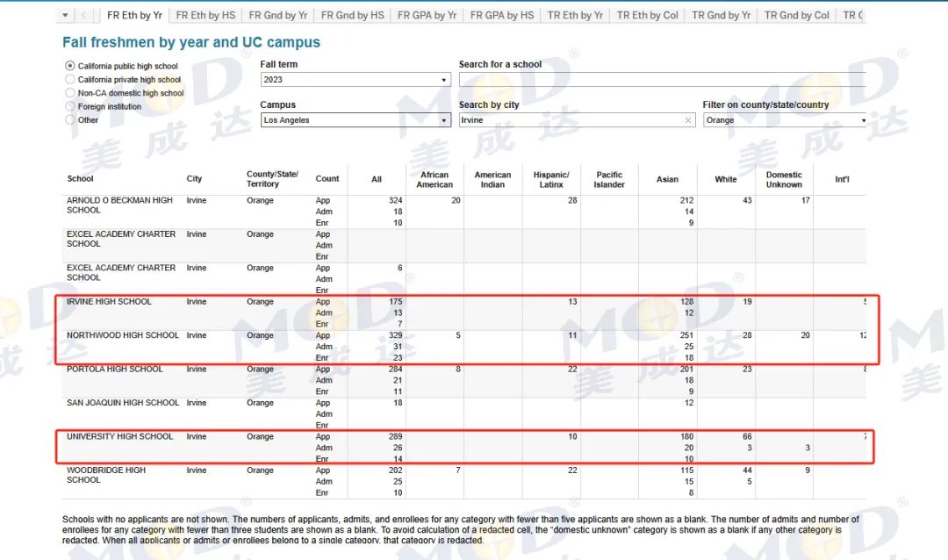Image resolution: width=948 pixels, height=560 pixels.
Task: Switch to FR Eth by HS tab
Action: 205,15
